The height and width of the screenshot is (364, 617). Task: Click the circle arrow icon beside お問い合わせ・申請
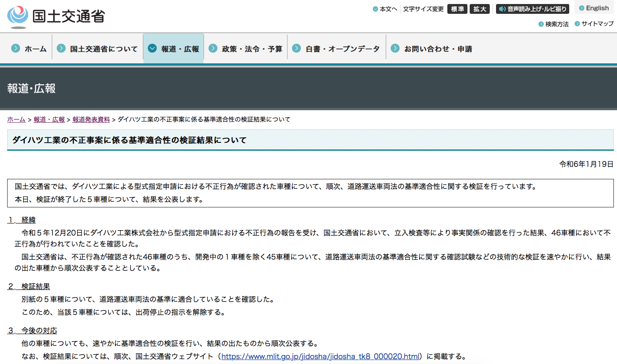point(395,48)
